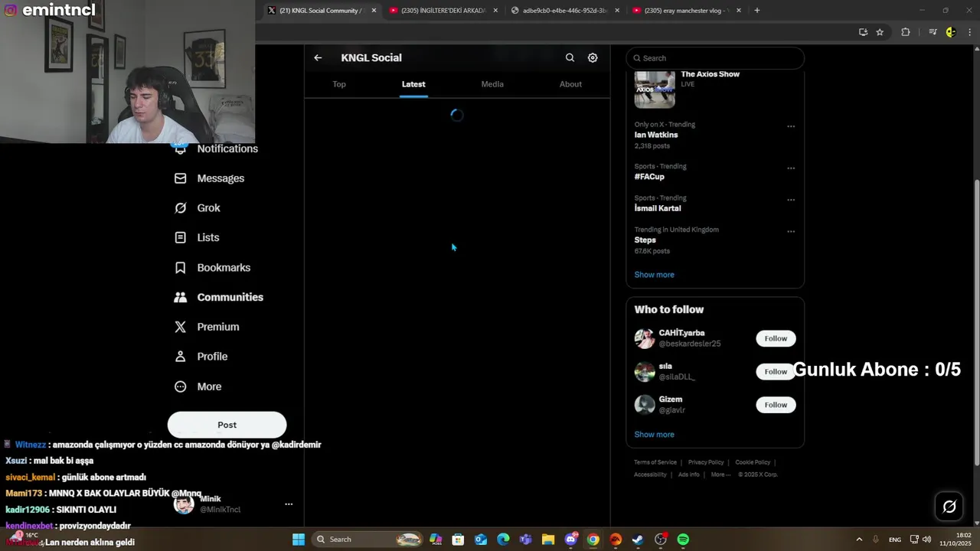Expand the footer More link
The image size is (980, 551).
click(x=720, y=474)
